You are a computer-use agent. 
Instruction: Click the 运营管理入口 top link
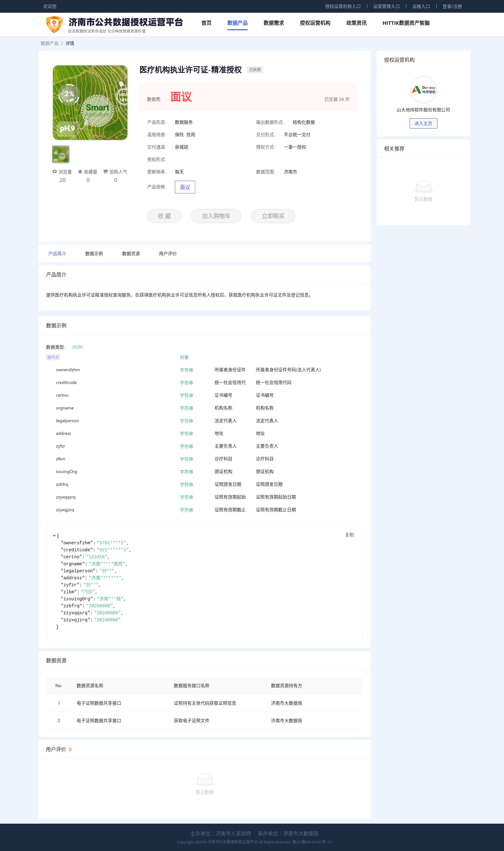386,6
